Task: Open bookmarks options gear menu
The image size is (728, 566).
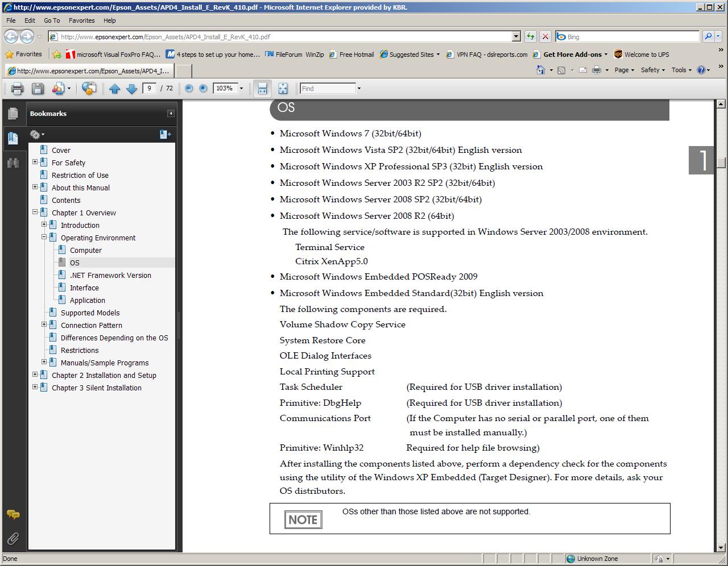Action: coord(37,134)
